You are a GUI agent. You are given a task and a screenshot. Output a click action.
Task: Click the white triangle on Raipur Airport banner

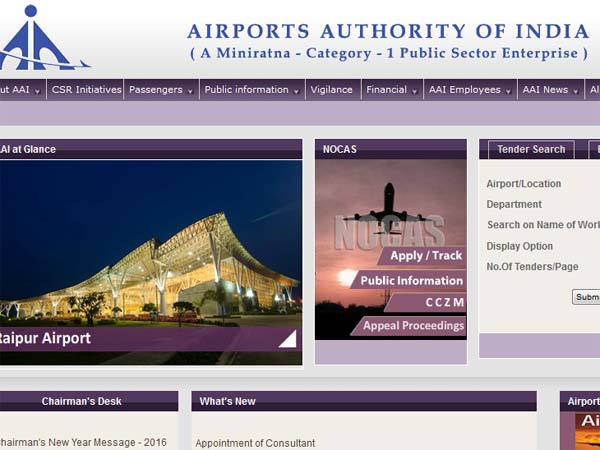tap(288, 339)
